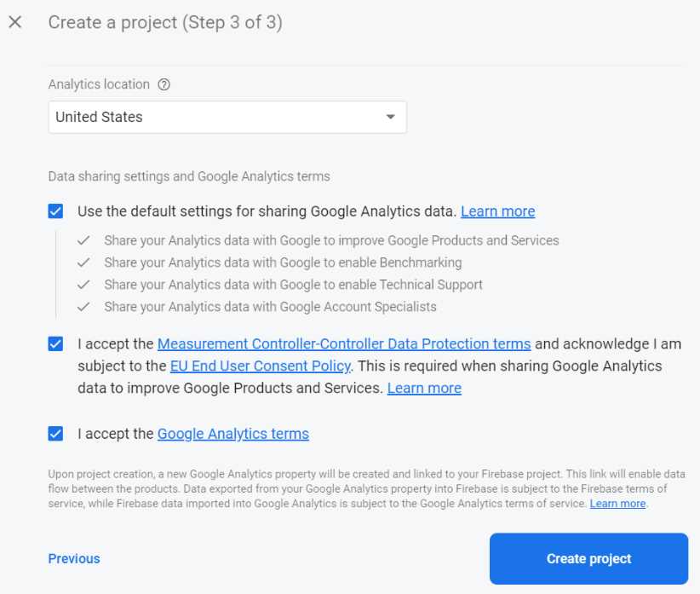This screenshot has height=594, width=700.
Task: Click the dropdown arrow on the country selector
Action: coord(391,116)
